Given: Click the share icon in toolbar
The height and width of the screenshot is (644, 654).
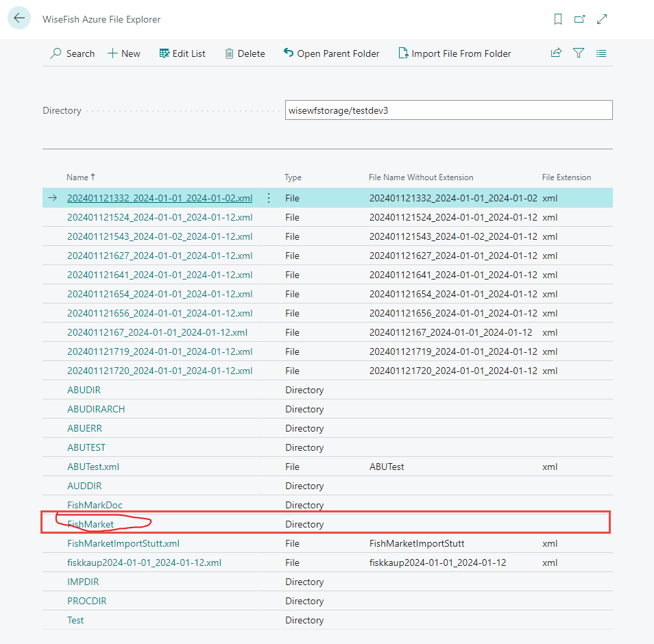Looking at the screenshot, I should [556, 53].
